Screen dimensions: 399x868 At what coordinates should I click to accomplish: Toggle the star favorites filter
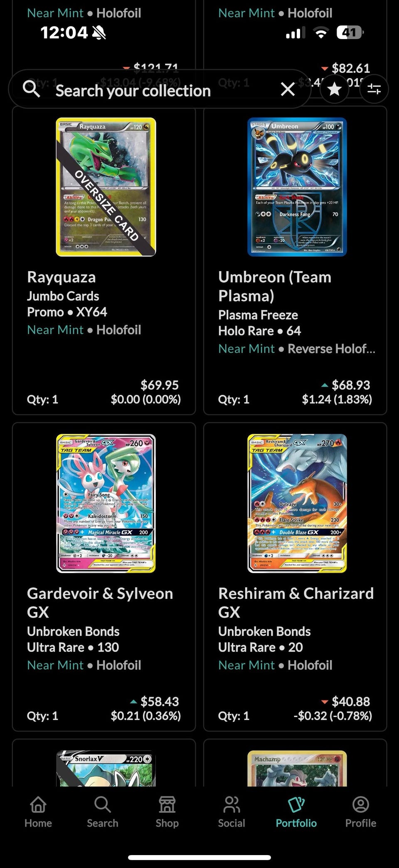(335, 89)
